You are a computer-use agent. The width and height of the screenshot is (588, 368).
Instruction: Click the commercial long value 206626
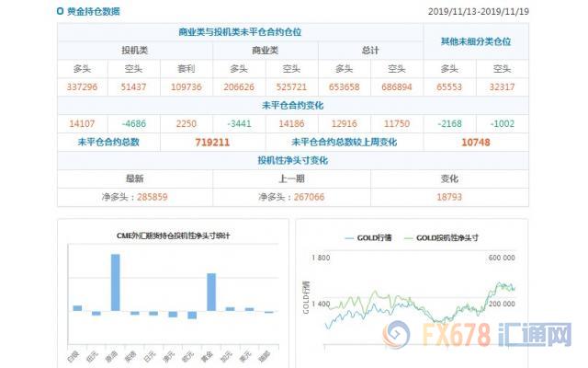pyautogui.click(x=239, y=87)
